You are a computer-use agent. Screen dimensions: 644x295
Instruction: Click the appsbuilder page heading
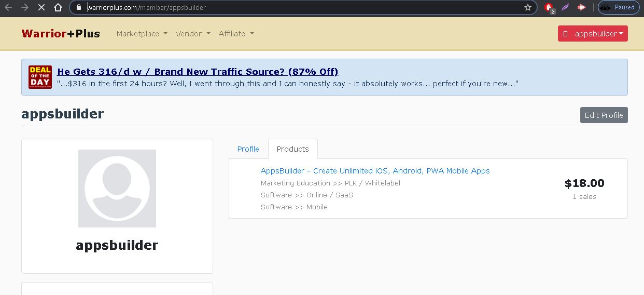pyautogui.click(x=63, y=114)
